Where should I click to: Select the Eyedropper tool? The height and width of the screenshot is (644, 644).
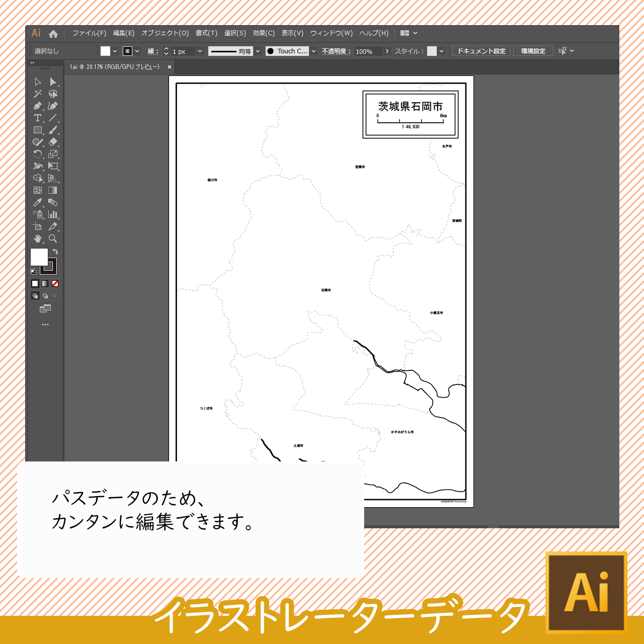tap(38, 202)
